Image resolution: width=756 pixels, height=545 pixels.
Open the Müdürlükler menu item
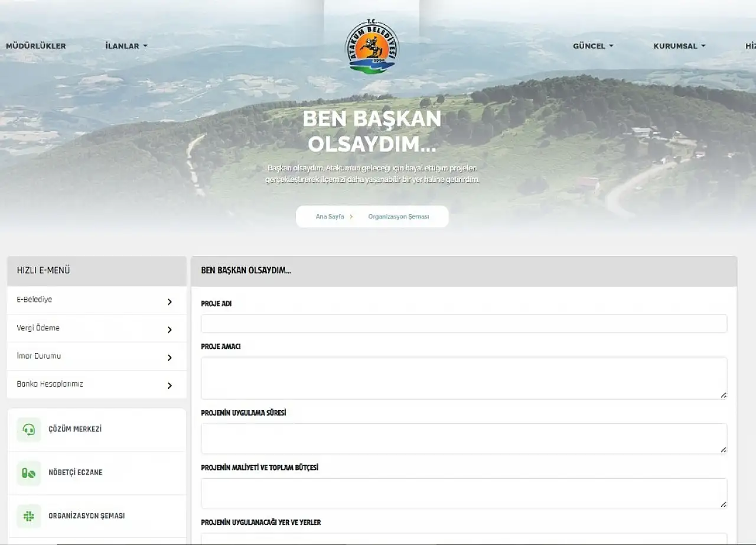pos(36,46)
